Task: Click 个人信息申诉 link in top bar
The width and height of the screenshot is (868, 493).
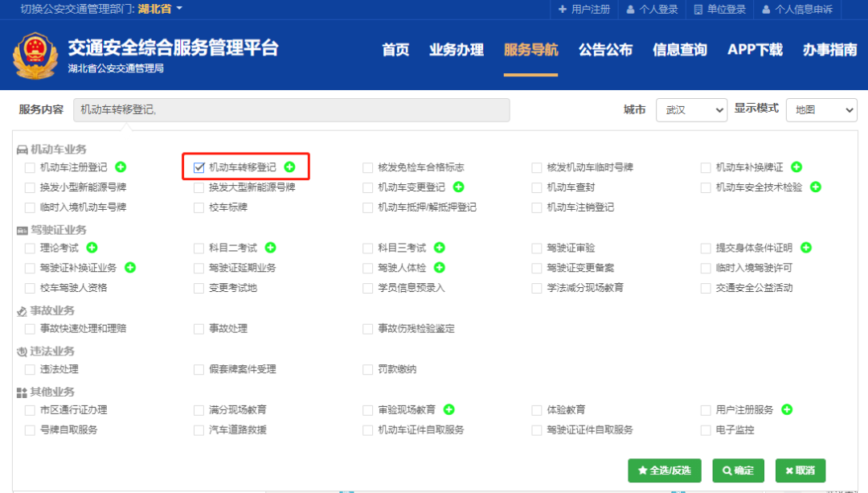Action: point(797,10)
